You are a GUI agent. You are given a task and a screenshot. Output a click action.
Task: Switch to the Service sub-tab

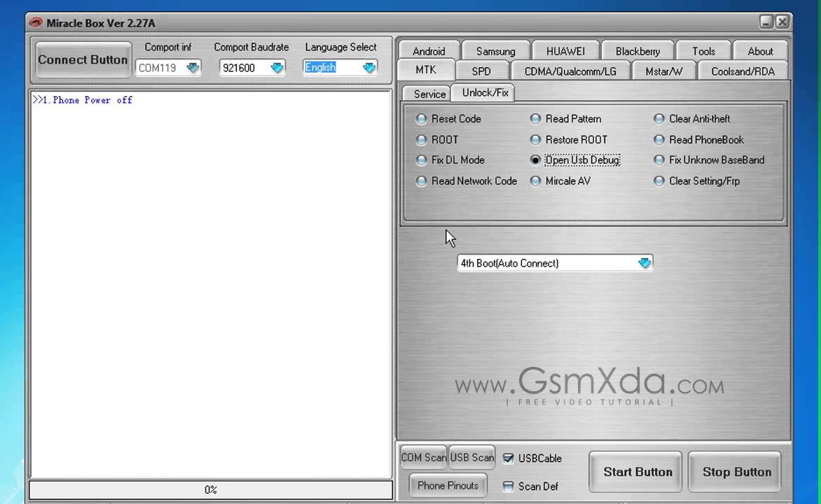[x=429, y=94]
